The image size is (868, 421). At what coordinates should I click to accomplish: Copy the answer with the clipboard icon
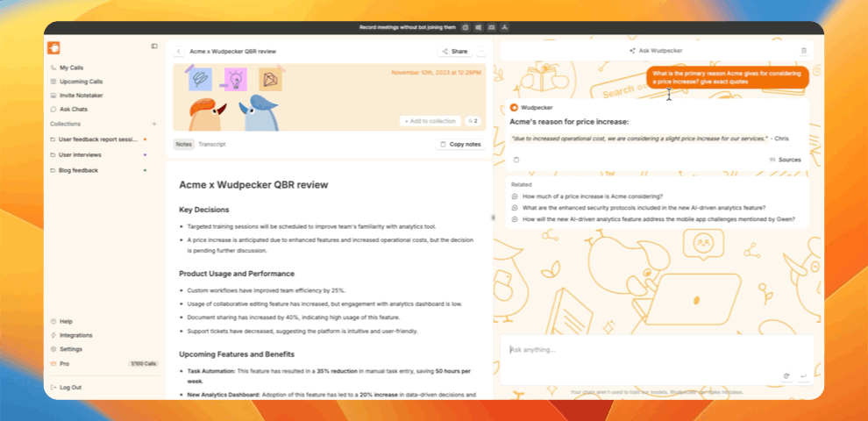[516, 160]
